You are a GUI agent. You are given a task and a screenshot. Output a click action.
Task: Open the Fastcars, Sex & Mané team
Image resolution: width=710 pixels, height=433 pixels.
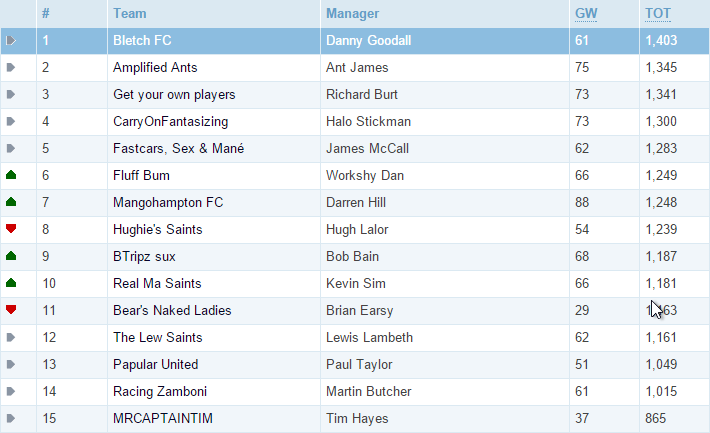pos(178,148)
